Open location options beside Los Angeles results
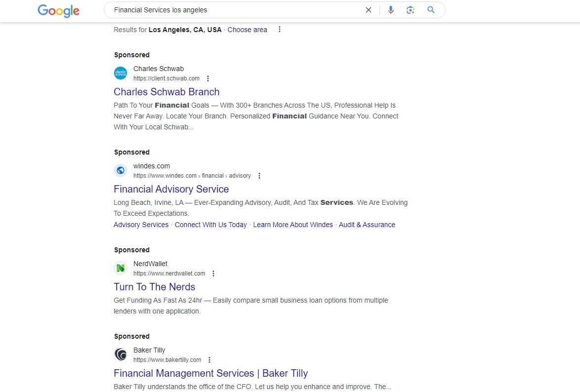 coord(279,29)
